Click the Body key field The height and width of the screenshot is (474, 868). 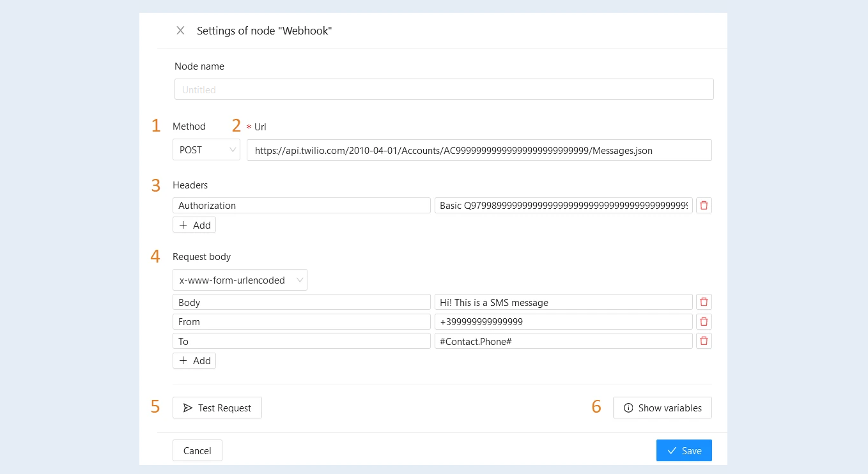pos(302,302)
